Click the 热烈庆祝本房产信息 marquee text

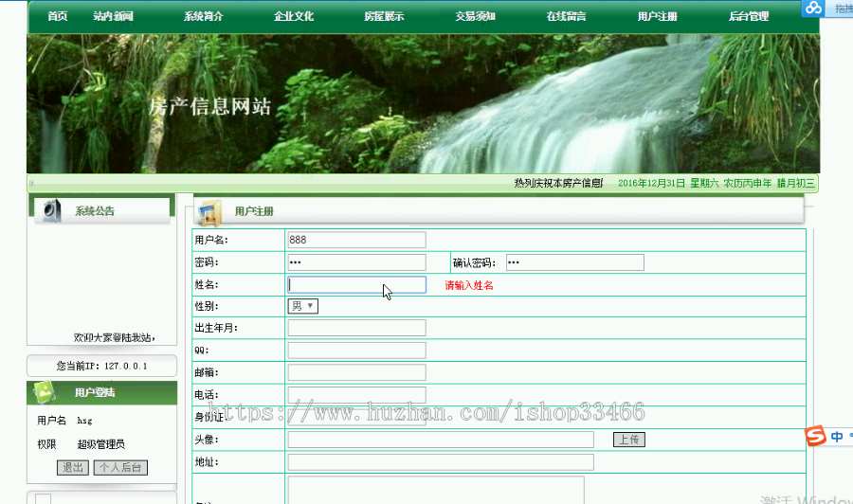(x=558, y=183)
